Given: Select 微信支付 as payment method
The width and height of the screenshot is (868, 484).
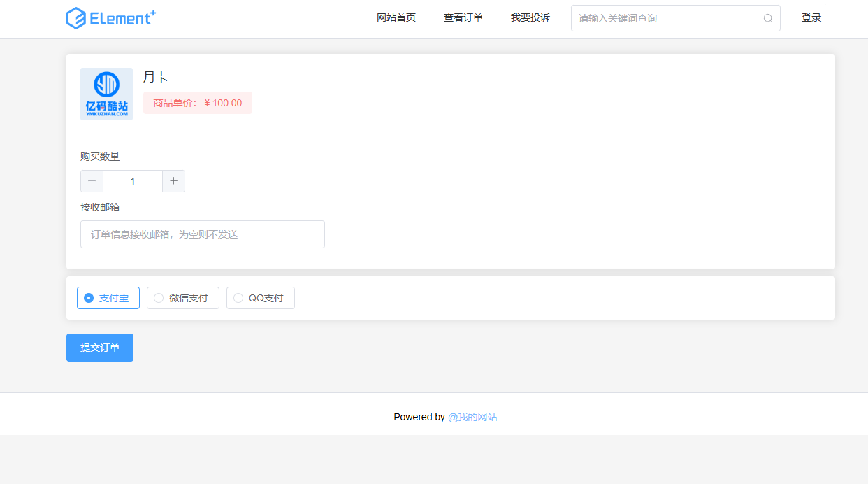Looking at the screenshot, I should tap(182, 297).
